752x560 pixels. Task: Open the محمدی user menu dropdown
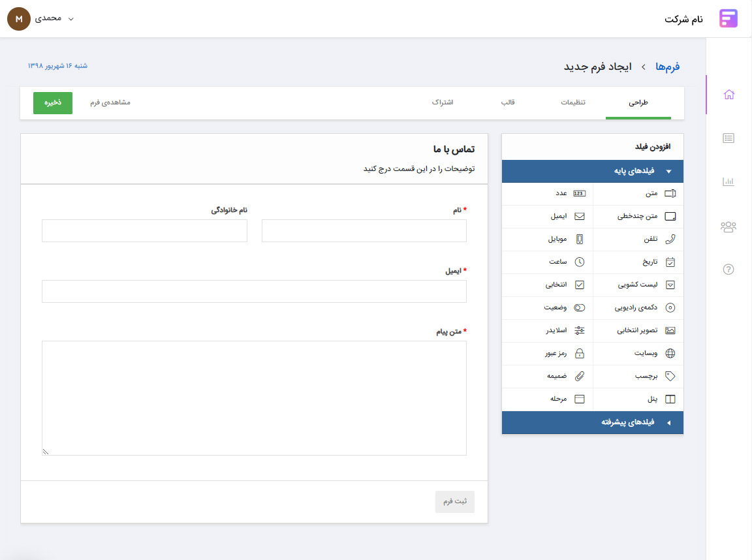tap(54, 19)
